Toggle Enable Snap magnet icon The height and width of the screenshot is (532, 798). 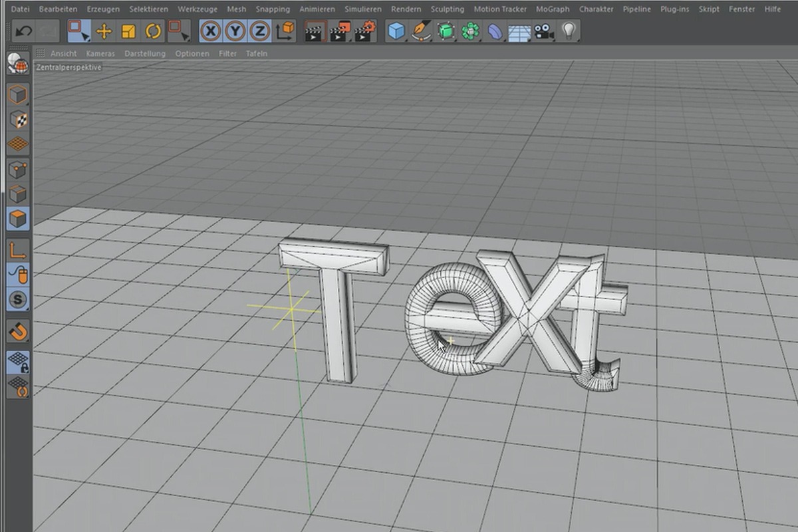point(18,331)
